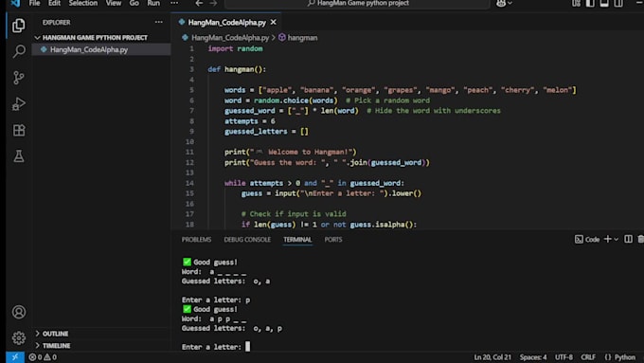This screenshot has width=644, height=363.
Task: Open Copilot dropdown chevron
Action: click(510, 3)
